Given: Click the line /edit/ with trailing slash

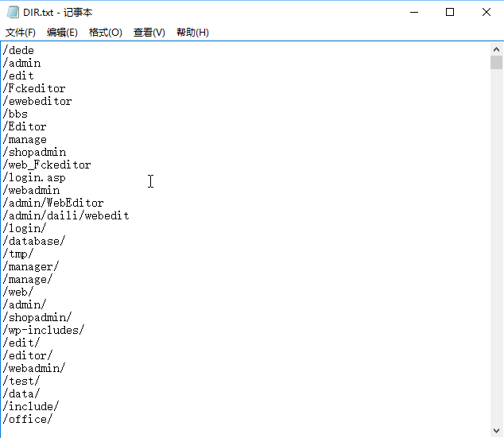Looking at the screenshot, I should [x=21, y=343].
